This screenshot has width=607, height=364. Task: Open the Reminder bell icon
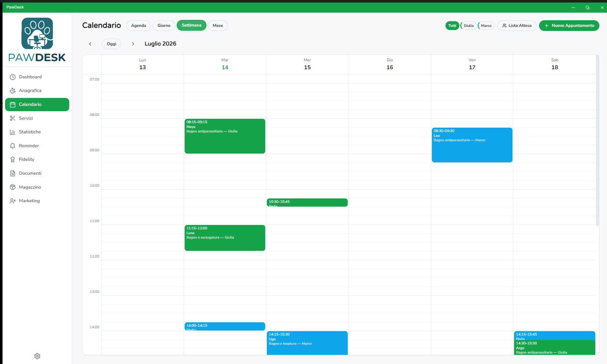pos(13,146)
